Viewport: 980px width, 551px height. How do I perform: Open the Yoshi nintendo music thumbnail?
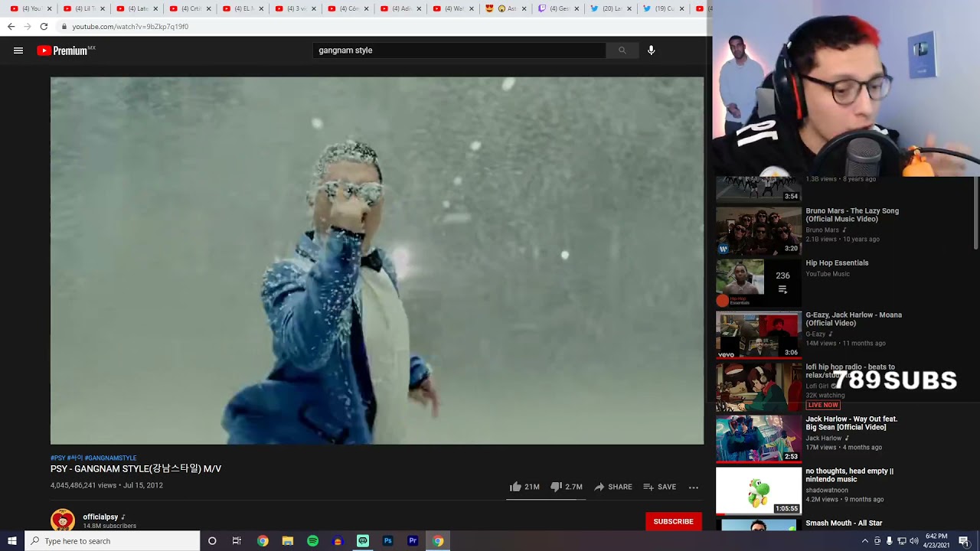coord(758,491)
